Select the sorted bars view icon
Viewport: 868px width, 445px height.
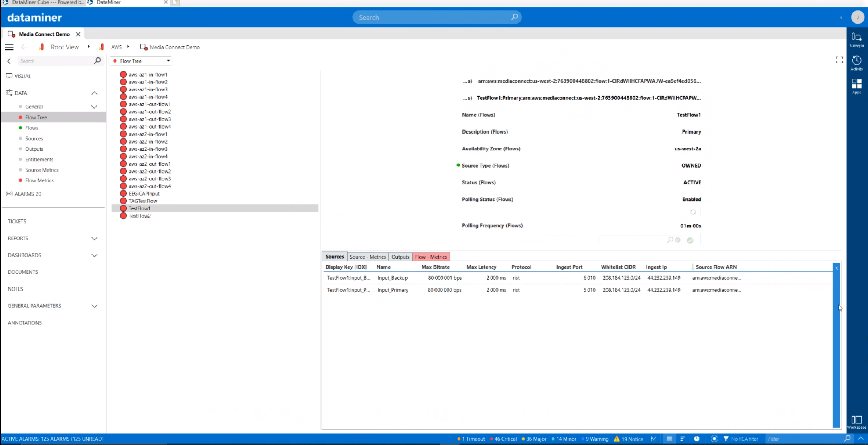(683, 439)
